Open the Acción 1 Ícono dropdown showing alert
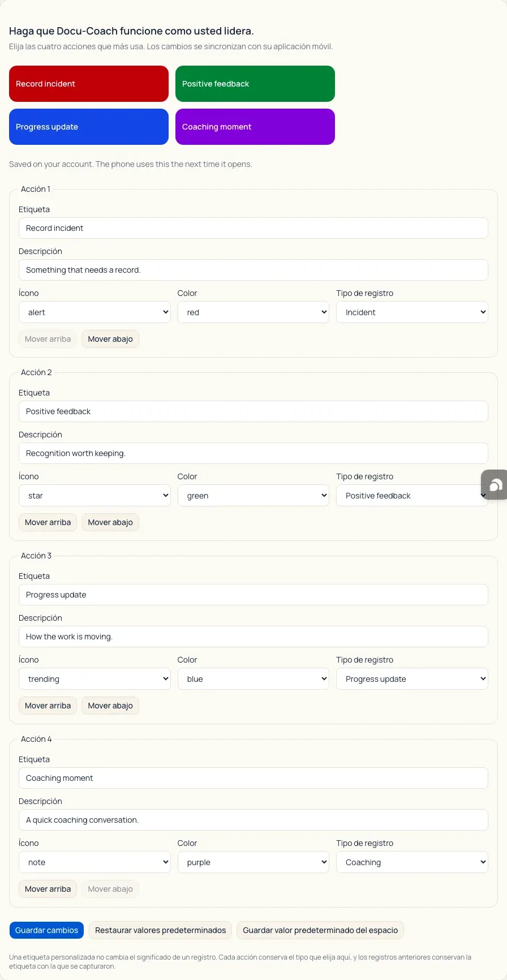Viewport: 507px width, 980px height. point(94,312)
